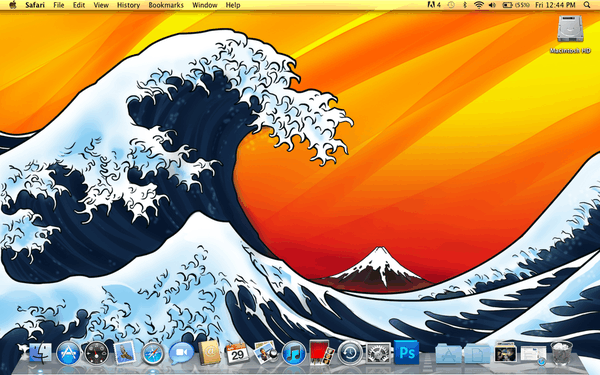Launch iTunes from the Dock
600x375 pixels.
pos(293,352)
